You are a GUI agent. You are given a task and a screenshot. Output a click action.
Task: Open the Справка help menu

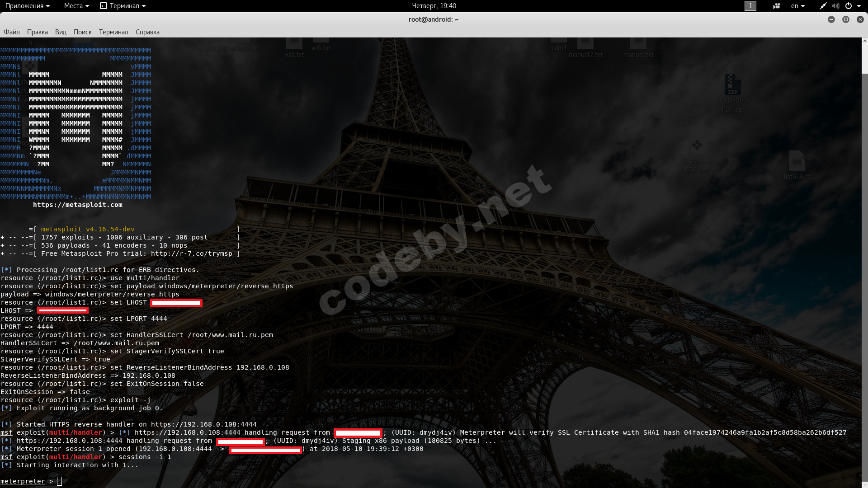point(147,32)
